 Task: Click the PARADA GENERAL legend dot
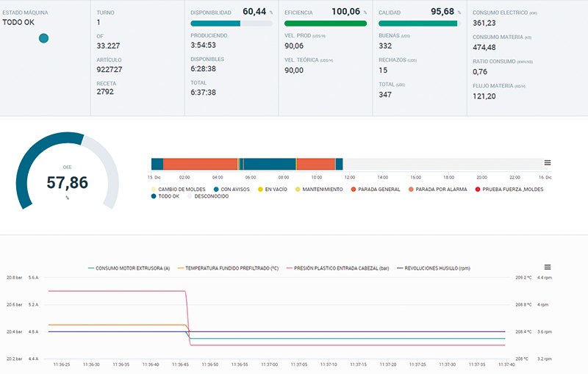pyautogui.click(x=354, y=189)
